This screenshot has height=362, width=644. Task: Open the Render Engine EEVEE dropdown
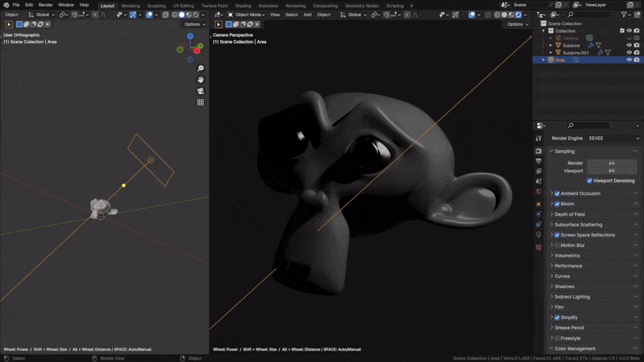tap(614, 139)
